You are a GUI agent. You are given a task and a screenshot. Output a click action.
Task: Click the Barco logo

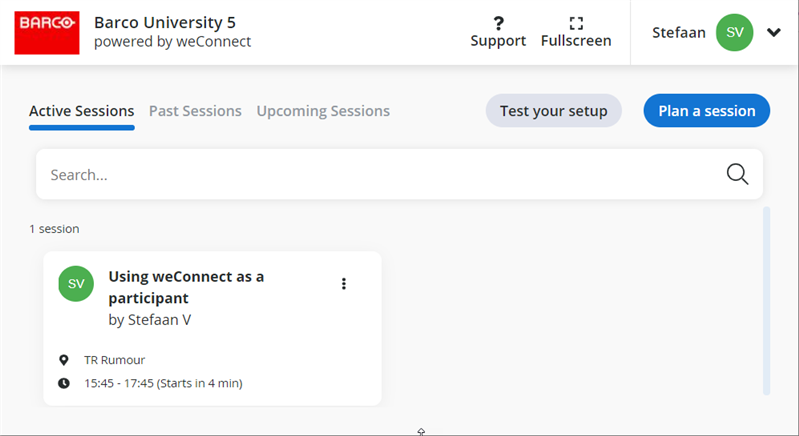(x=48, y=32)
